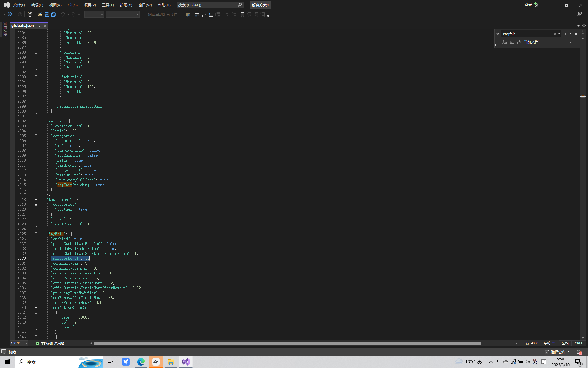588x368 pixels.
Task: Open find history dropdown arrow
Action: pos(559,34)
